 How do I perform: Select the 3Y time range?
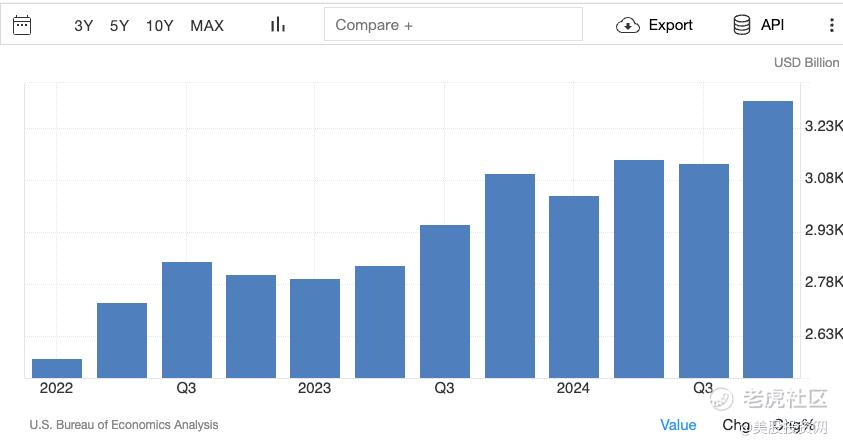(x=83, y=25)
